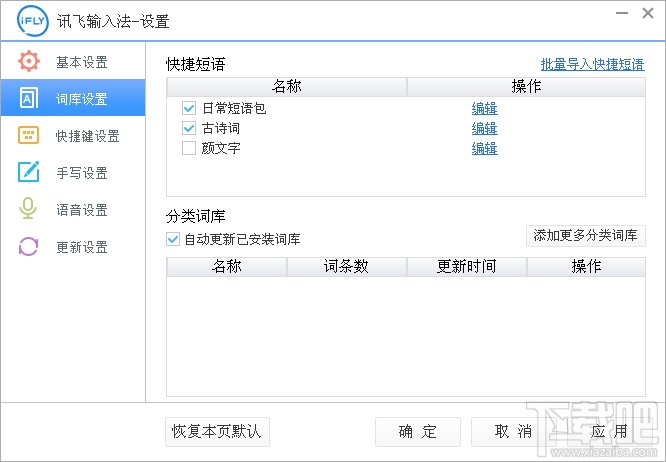
Task: Select the 词库设置 sidebar item
Action: coord(73,98)
